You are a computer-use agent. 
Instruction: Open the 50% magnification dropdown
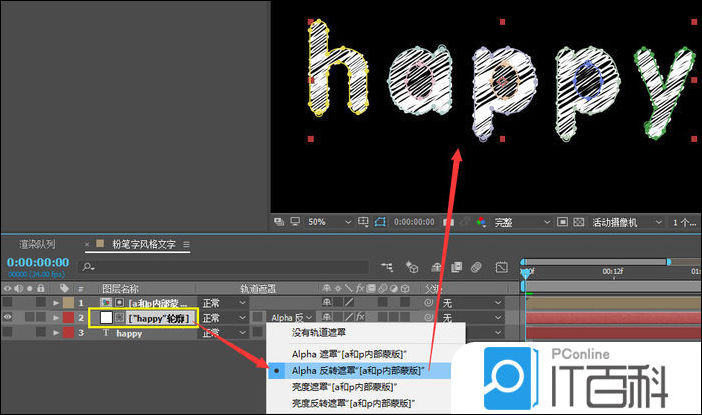pyautogui.click(x=329, y=222)
